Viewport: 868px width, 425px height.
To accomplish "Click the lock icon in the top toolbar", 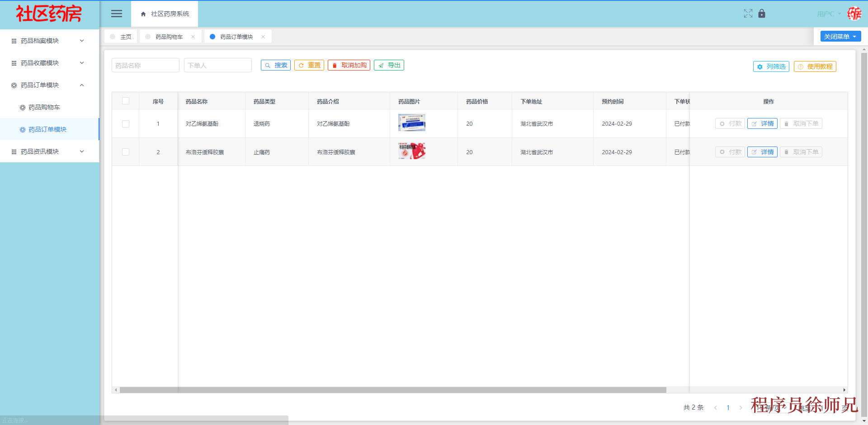I will [x=762, y=14].
